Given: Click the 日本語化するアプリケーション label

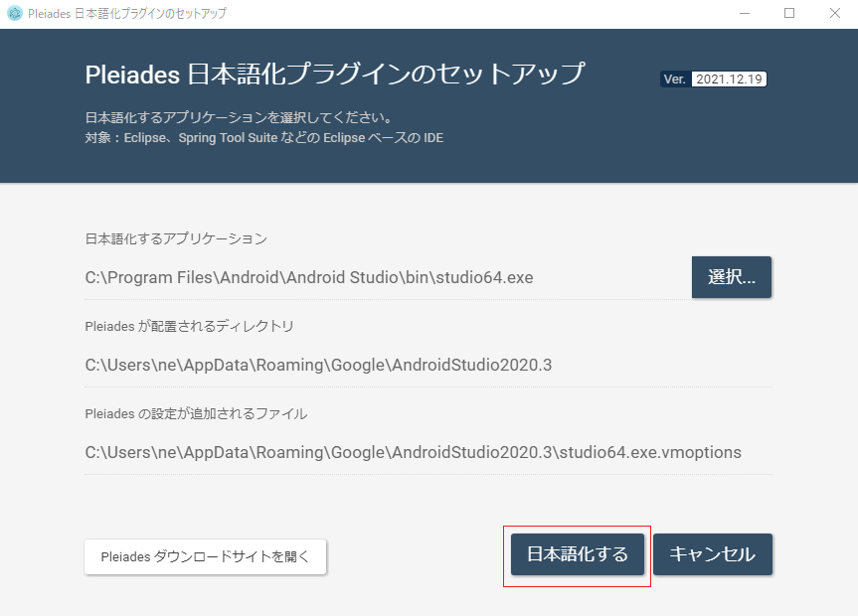Looking at the screenshot, I should click(x=176, y=238).
